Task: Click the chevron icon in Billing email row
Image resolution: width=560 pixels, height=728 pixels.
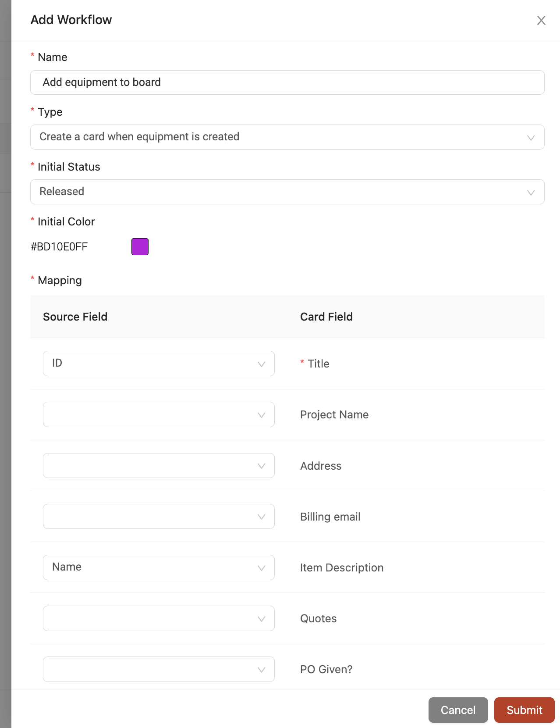Action: click(262, 517)
